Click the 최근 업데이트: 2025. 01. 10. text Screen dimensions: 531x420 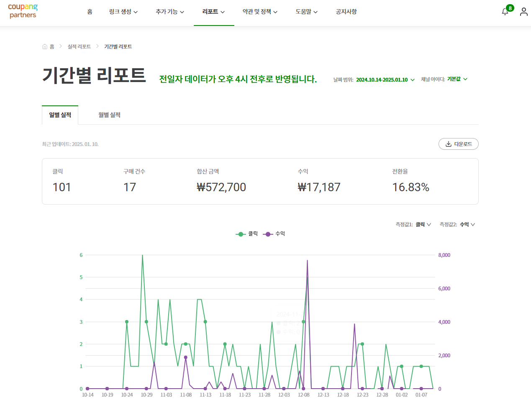(x=70, y=144)
